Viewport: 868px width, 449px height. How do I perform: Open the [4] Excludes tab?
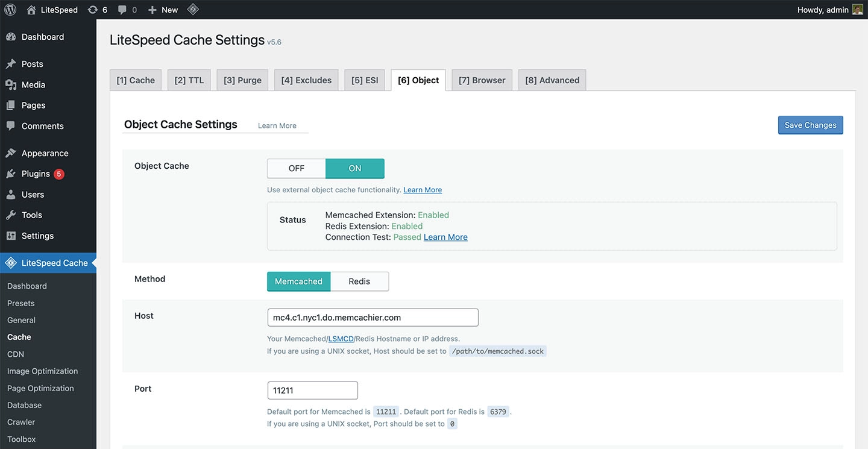306,80
